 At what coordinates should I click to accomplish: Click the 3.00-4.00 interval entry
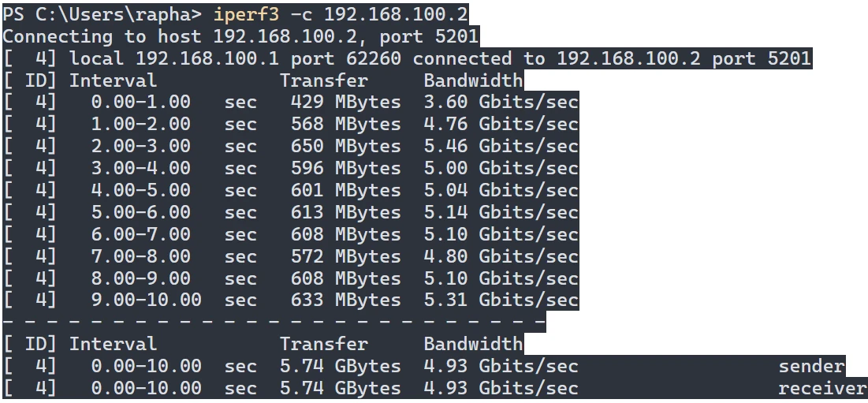pyautogui.click(x=140, y=169)
